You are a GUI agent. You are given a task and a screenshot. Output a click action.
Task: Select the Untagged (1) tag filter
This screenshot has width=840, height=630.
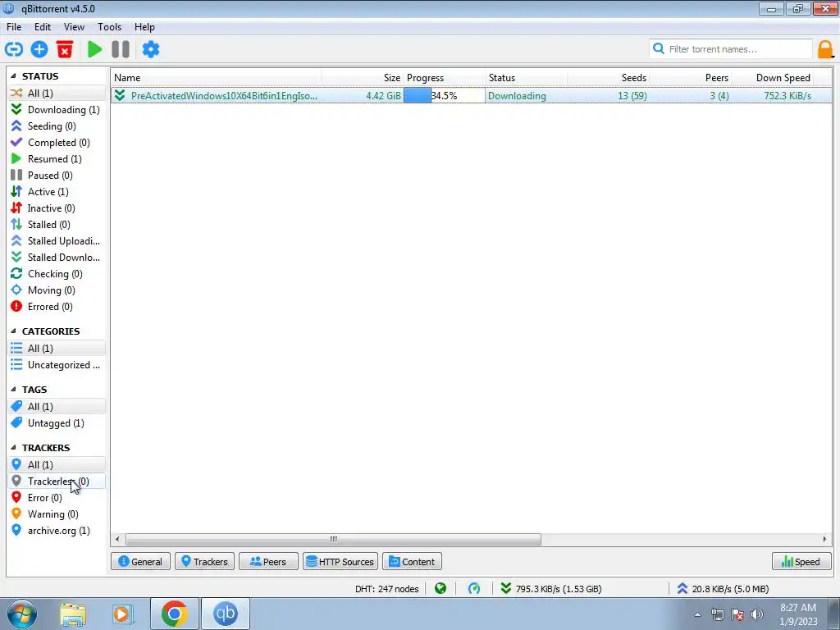coord(57,423)
